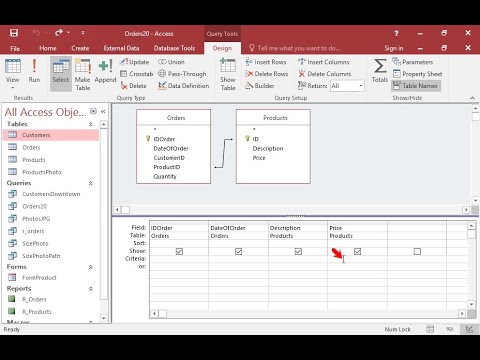Uncheck Show box for Description column
The width and height of the screenshot is (480, 360).
click(x=298, y=251)
